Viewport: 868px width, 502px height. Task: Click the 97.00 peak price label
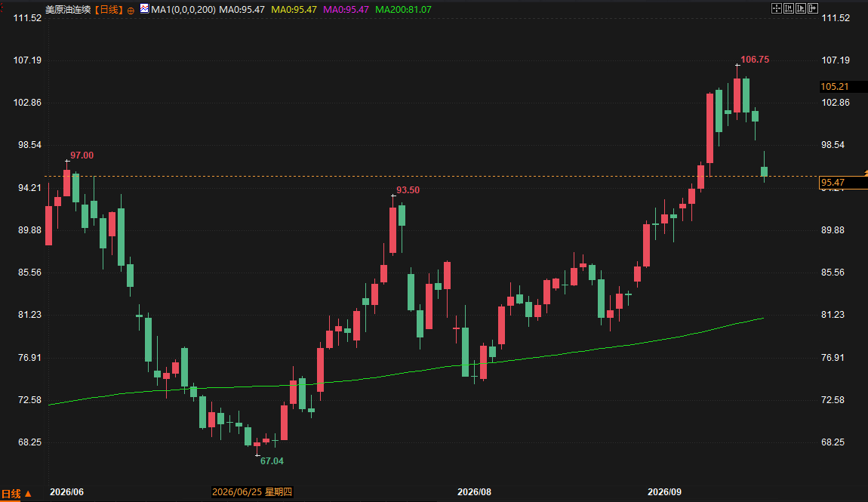82,155
